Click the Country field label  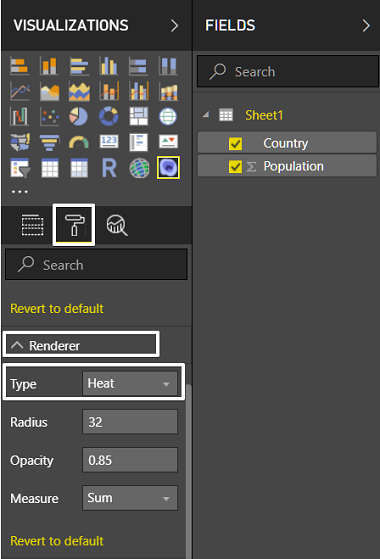[x=286, y=143]
